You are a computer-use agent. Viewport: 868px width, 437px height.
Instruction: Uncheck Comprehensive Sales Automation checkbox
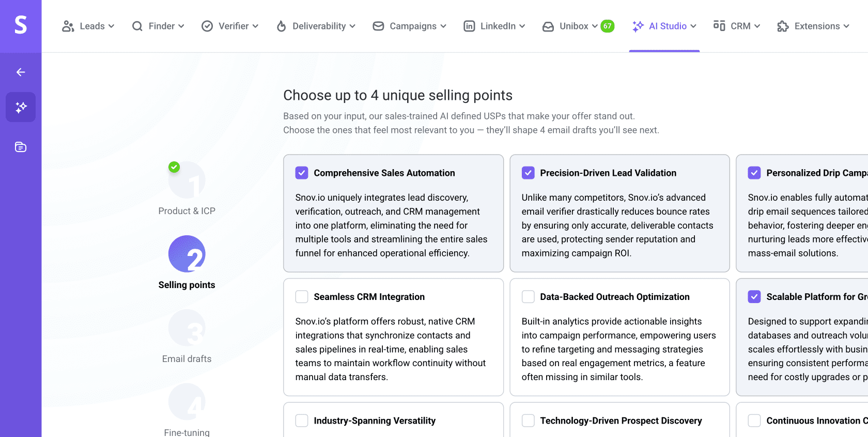[302, 173]
